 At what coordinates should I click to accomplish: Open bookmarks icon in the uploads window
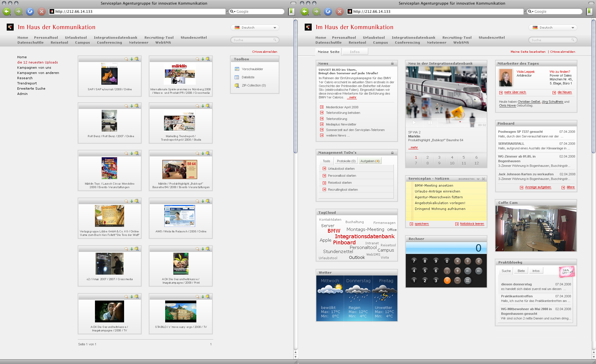click(291, 11)
